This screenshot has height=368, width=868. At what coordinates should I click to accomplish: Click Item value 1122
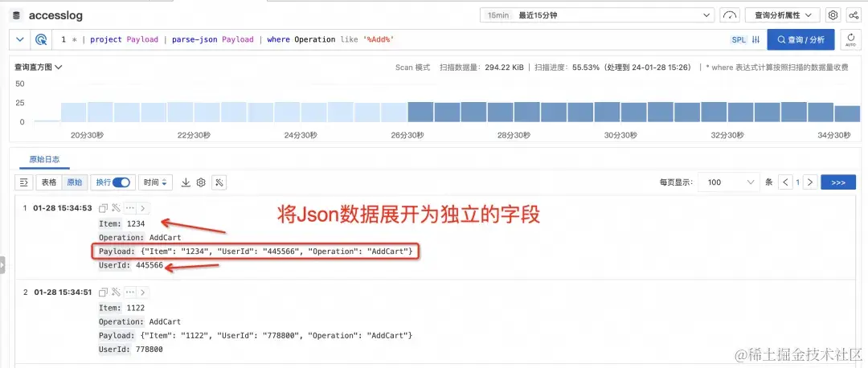(x=136, y=308)
